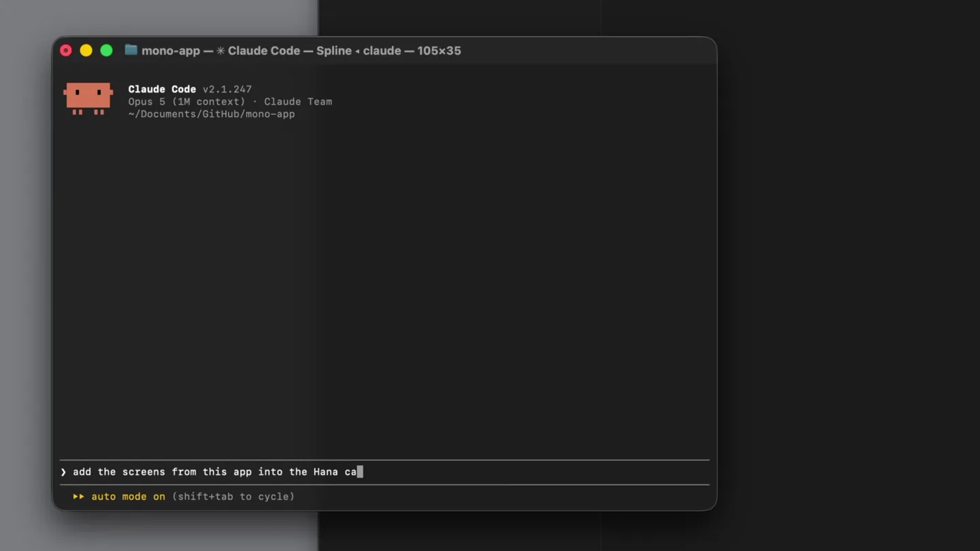Screen dimensions: 980x551
Task: Click the asterisk spinner icon in window title
Action: click(x=220, y=51)
